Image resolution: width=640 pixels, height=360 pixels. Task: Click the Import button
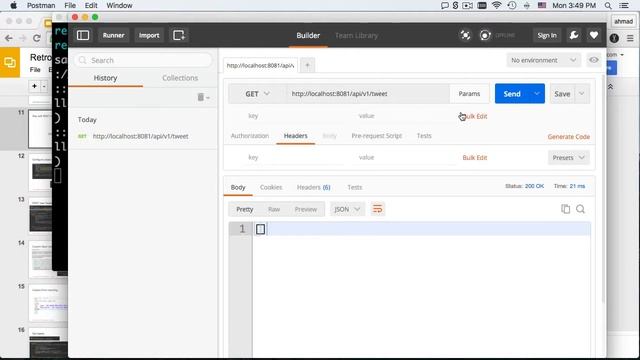click(149, 36)
